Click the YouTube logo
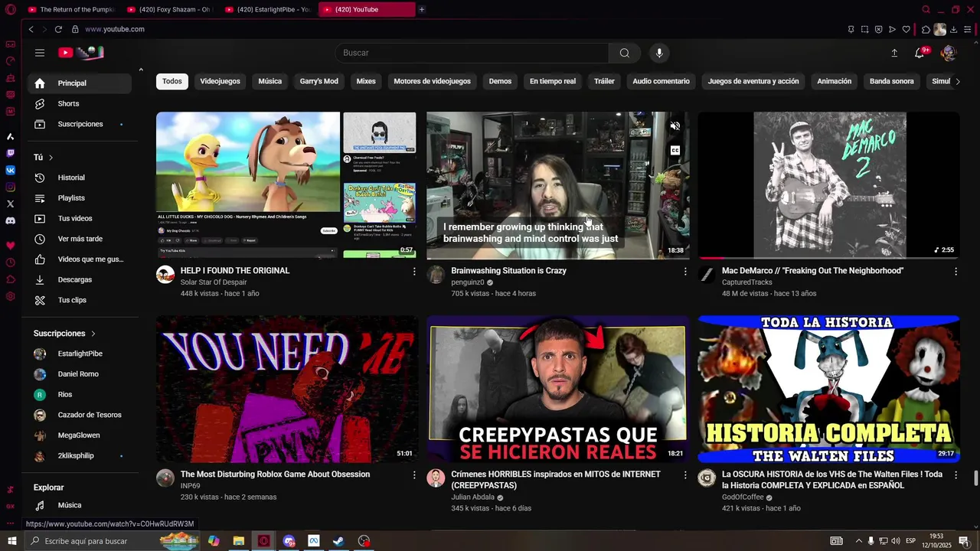 (x=81, y=53)
